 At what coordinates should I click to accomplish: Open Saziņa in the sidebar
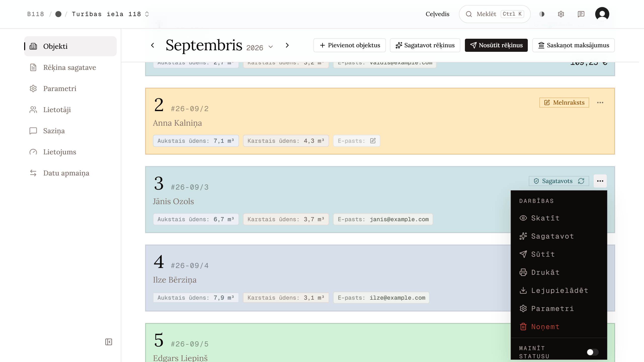coord(70,131)
